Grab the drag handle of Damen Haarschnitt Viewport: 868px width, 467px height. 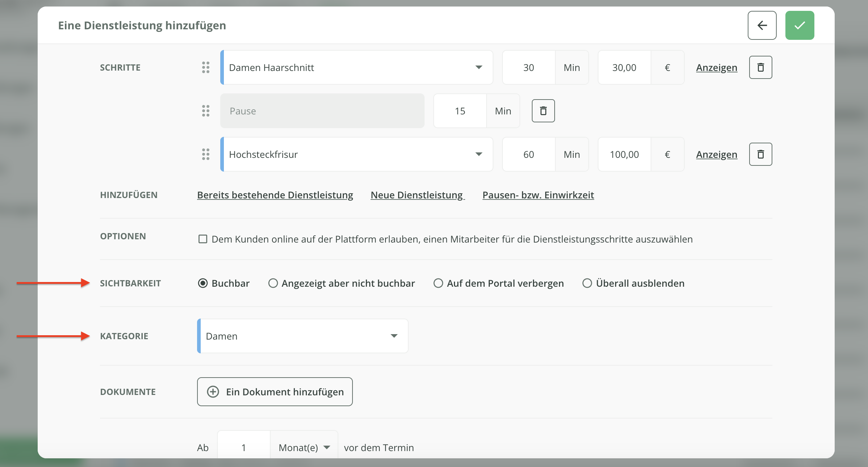click(206, 67)
